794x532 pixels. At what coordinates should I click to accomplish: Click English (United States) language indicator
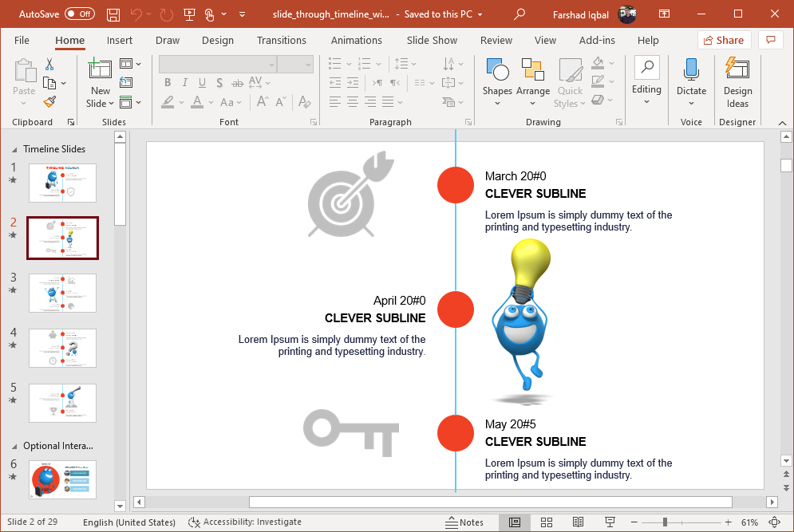[x=129, y=522]
